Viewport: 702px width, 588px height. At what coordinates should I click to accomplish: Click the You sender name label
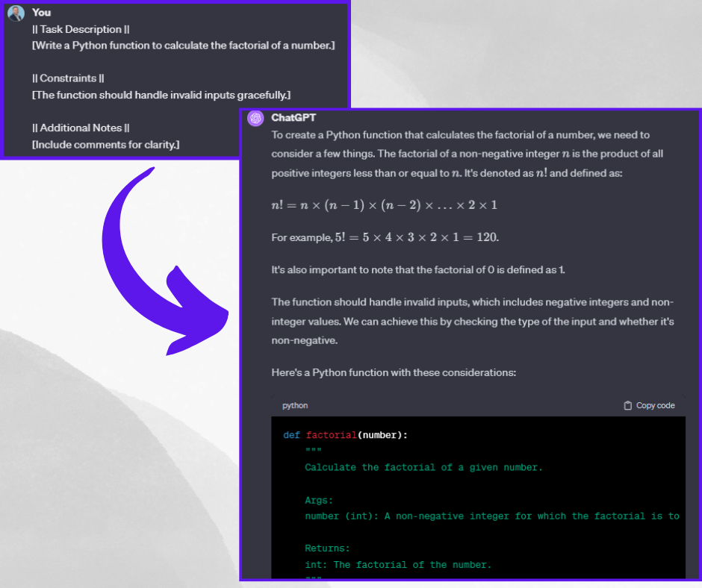coord(41,13)
